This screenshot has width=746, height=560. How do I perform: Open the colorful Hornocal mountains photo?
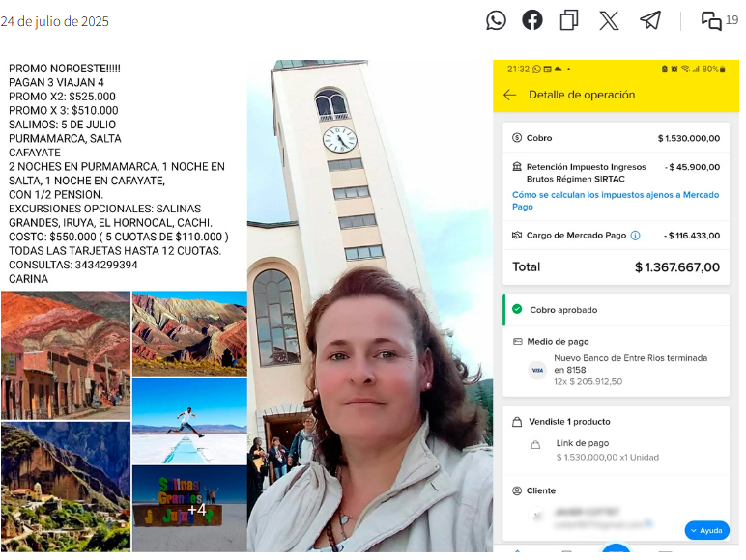pos(188,333)
